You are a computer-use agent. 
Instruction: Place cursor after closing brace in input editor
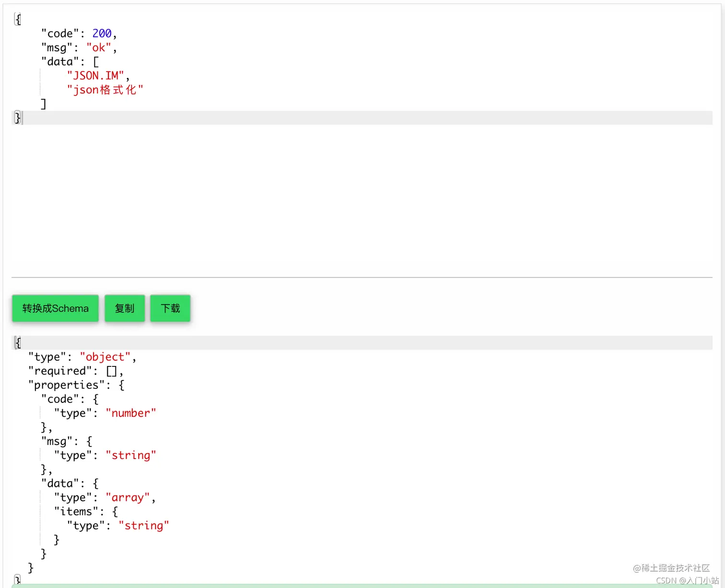coord(22,118)
